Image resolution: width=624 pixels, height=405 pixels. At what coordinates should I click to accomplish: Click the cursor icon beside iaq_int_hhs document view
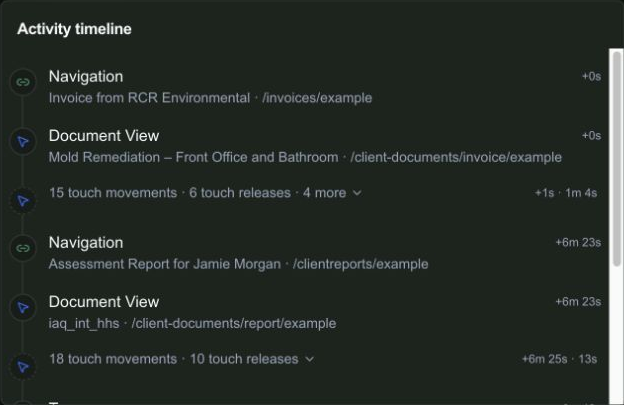click(23, 308)
